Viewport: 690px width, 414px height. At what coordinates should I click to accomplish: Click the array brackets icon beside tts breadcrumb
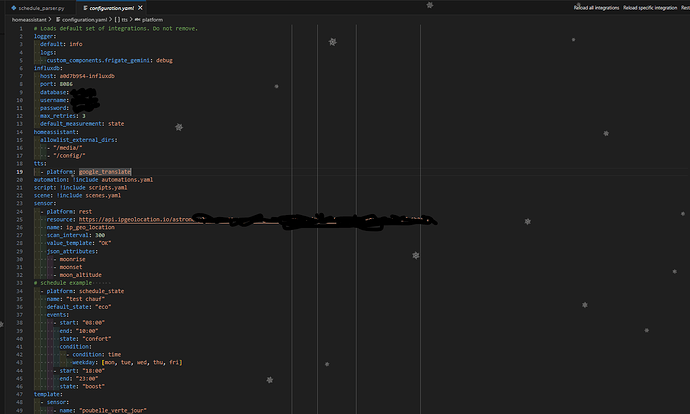[x=117, y=19]
